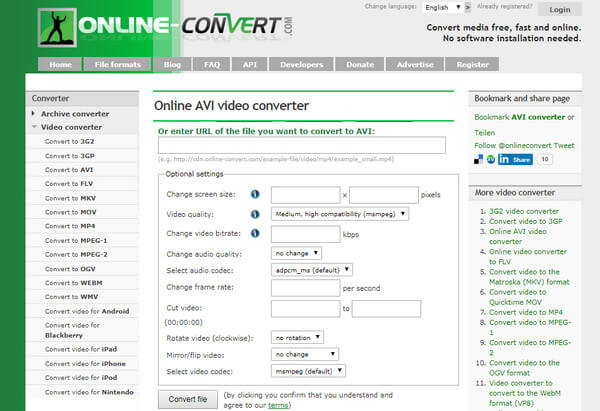Open the Mirror/flip video dropdown

(305, 354)
